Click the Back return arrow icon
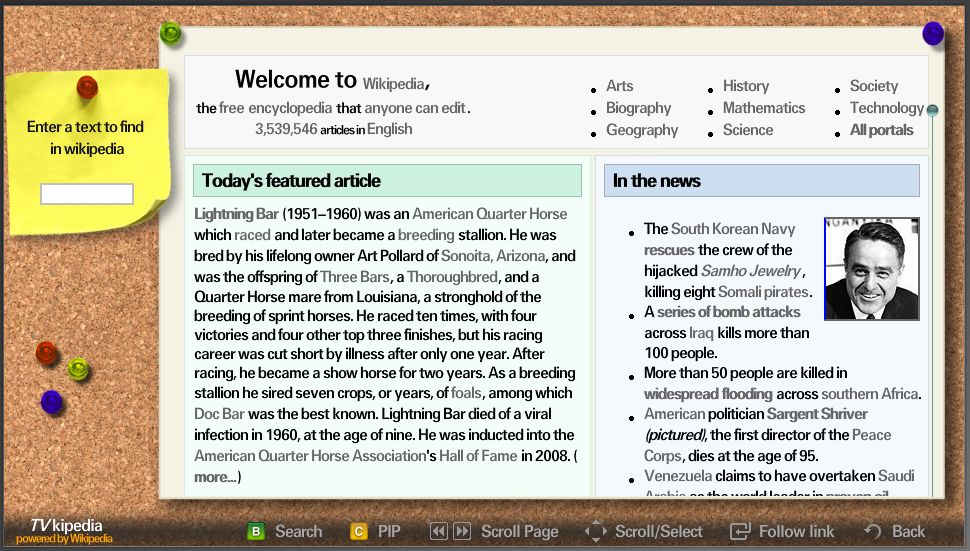 point(873,531)
